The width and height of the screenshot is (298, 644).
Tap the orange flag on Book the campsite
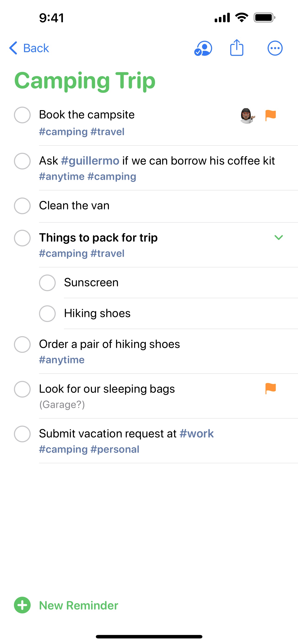[270, 115]
